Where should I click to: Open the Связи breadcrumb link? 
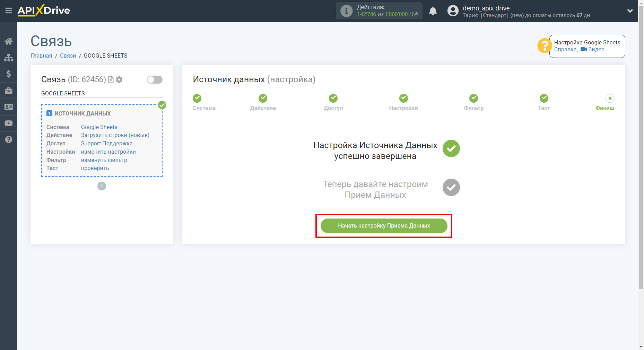(68, 56)
